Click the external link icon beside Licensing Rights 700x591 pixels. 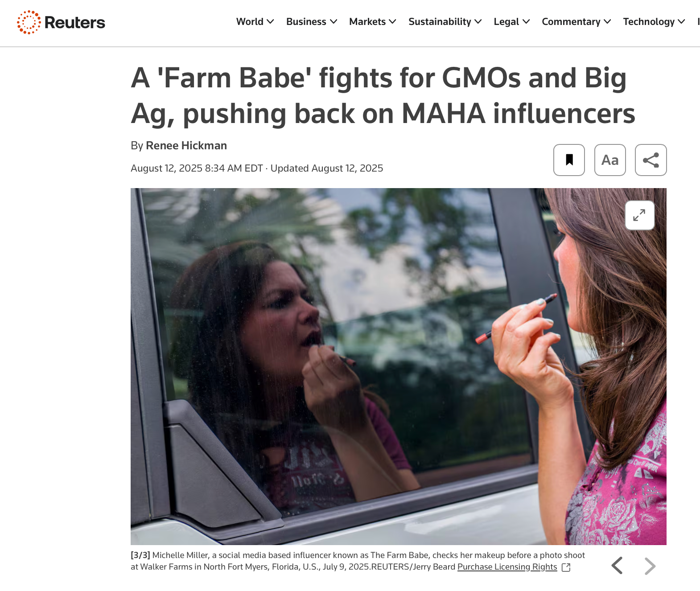[x=566, y=567]
